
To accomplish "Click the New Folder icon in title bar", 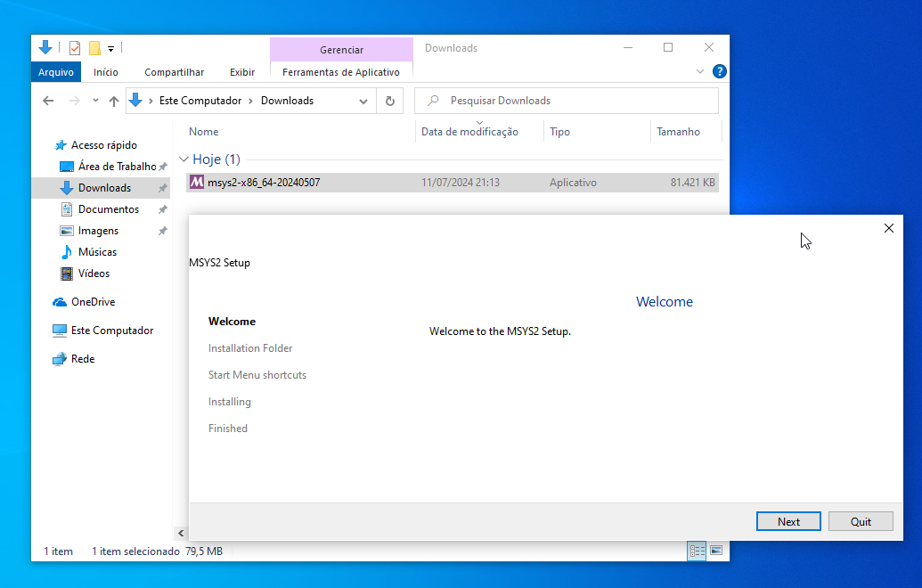I will (94, 48).
